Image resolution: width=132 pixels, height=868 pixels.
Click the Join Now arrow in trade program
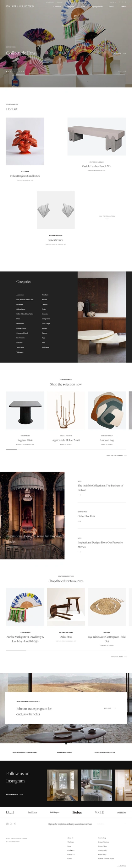[x=114, y=708]
